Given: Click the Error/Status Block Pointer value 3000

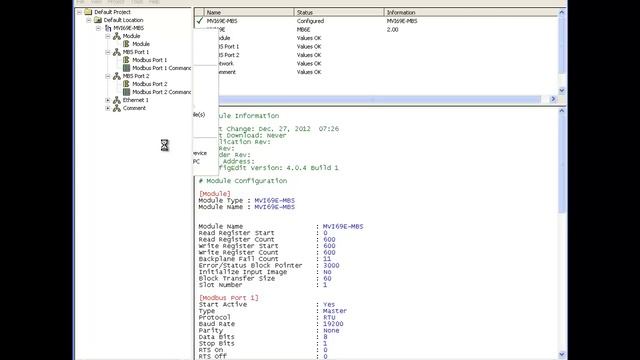Looking at the screenshot, I should point(331,265).
